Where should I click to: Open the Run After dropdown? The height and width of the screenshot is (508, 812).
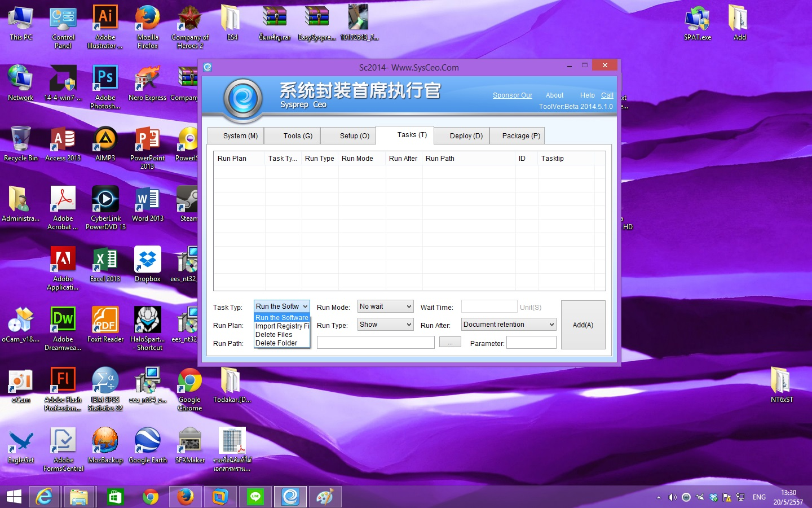point(509,325)
